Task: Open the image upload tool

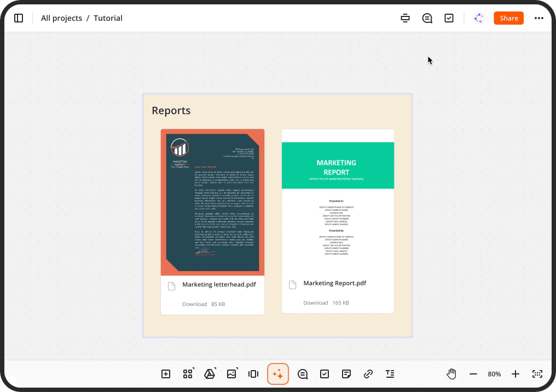Action: tap(231, 374)
